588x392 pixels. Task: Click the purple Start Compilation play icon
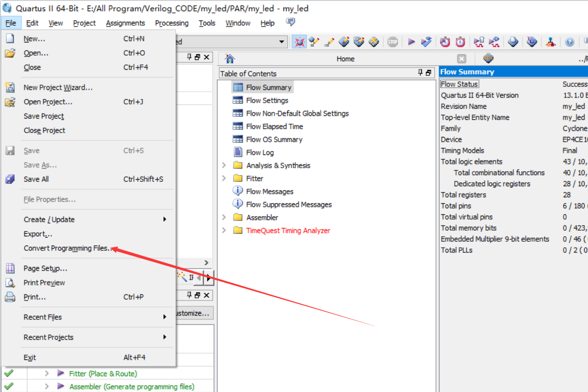[412, 42]
